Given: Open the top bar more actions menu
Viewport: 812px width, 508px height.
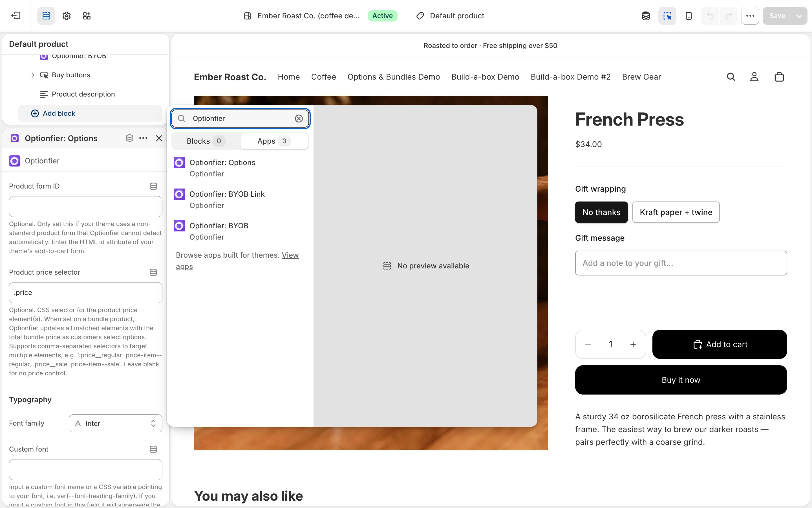Looking at the screenshot, I should pyautogui.click(x=750, y=16).
